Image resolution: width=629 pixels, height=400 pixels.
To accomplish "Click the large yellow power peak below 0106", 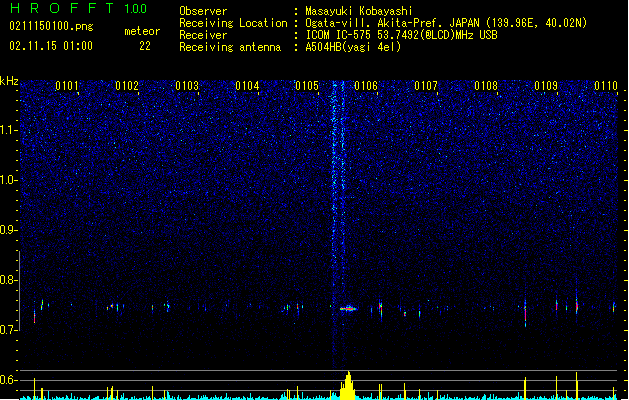I will pyautogui.click(x=347, y=386).
